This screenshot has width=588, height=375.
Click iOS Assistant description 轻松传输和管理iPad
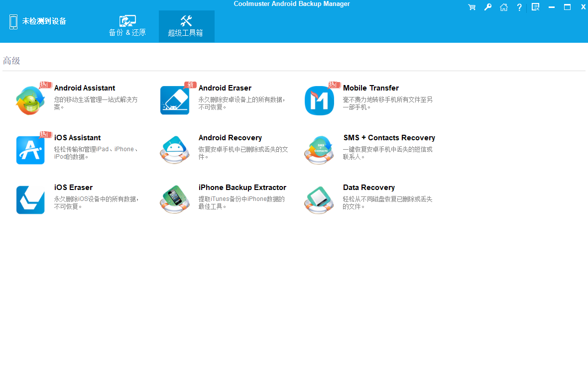click(x=96, y=153)
